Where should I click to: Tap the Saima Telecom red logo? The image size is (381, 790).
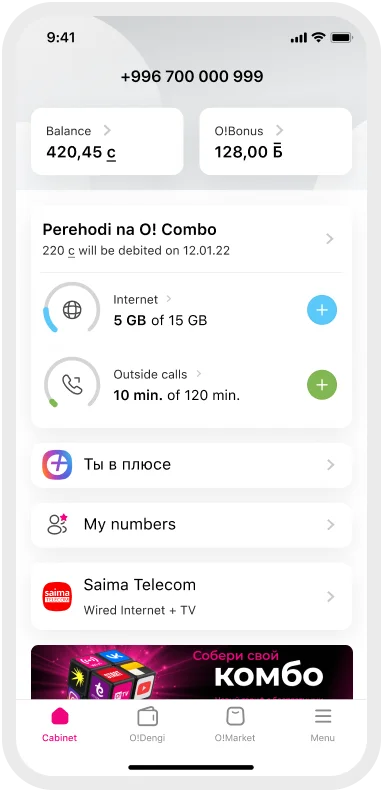click(x=57, y=597)
